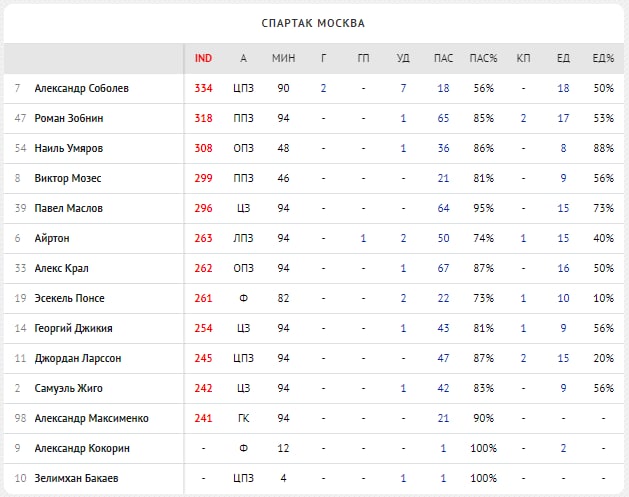Click Умяров's minutes value 48
Viewport: 629px width, 497px height.
pyautogui.click(x=283, y=148)
